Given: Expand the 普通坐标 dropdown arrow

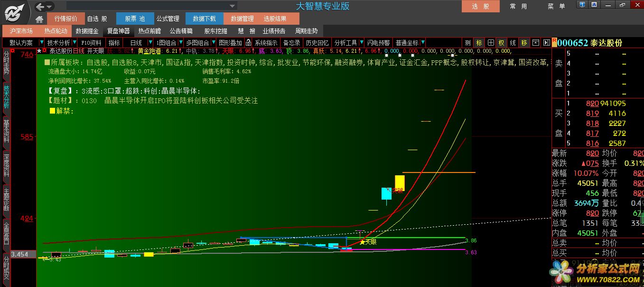Looking at the screenshot, I should pos(422,42).
